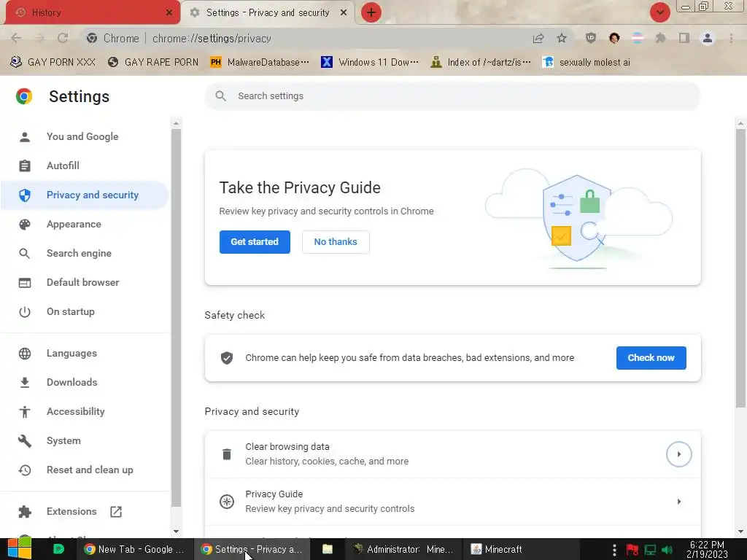The width and height of the screenshot is (747, 560).
Task: Open Chrome's three-dot main menu
Action: coord(731,38)
